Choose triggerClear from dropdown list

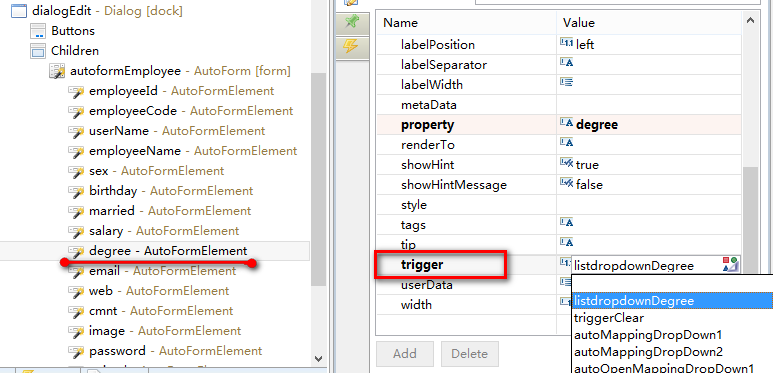pyautogui.click(x=672, y=318)
